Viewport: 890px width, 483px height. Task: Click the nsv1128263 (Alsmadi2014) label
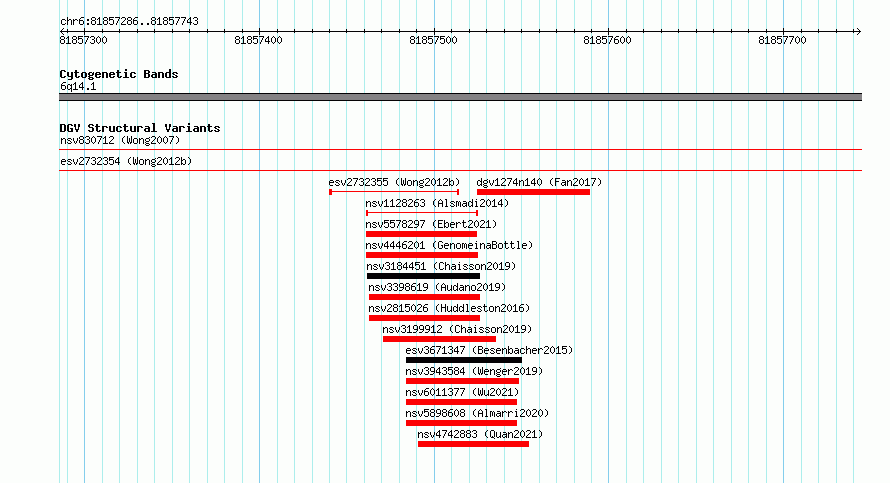pyautogui.click(x=437, y=203)
